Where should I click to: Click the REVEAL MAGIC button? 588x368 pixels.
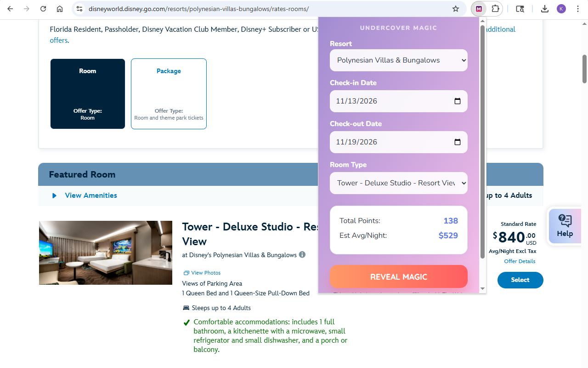398,276
